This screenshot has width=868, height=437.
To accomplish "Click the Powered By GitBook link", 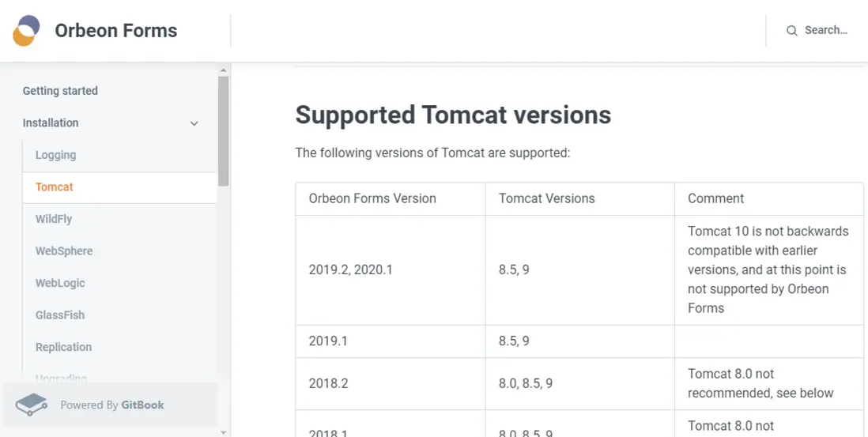I will 112,405.
